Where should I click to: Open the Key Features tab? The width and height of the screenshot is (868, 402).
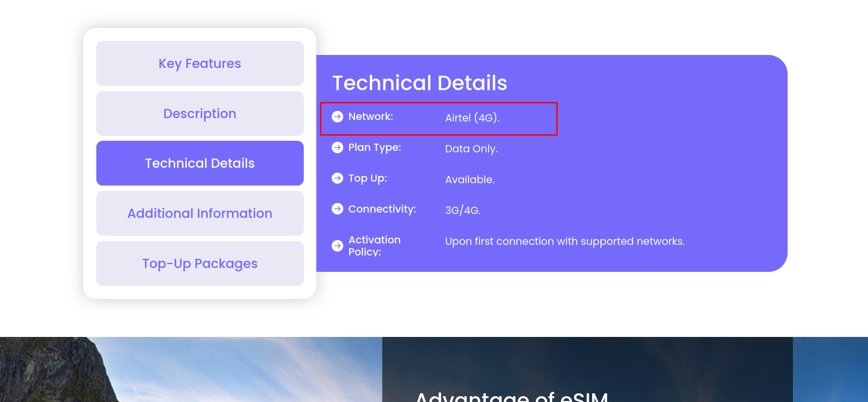pyautogui.click(x=200, y=64)
